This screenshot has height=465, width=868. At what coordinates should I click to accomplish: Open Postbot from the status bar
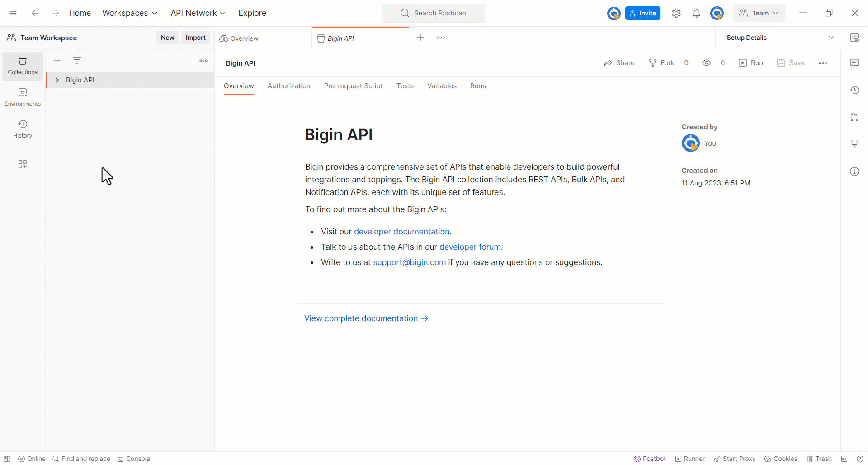pos(650,459)
